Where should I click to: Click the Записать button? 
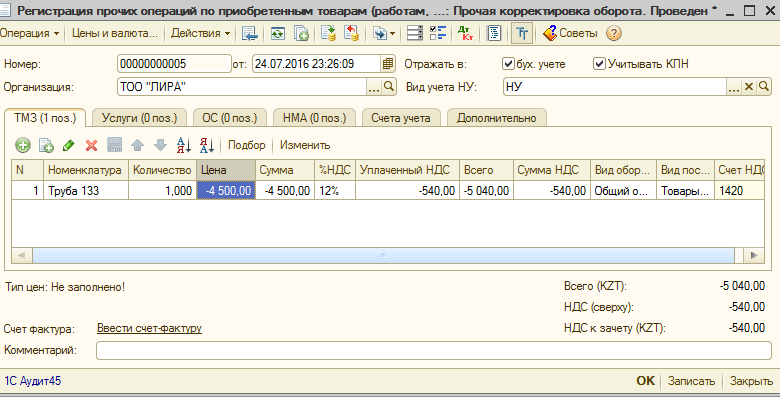pyautogui.click(x=691, y=381)
